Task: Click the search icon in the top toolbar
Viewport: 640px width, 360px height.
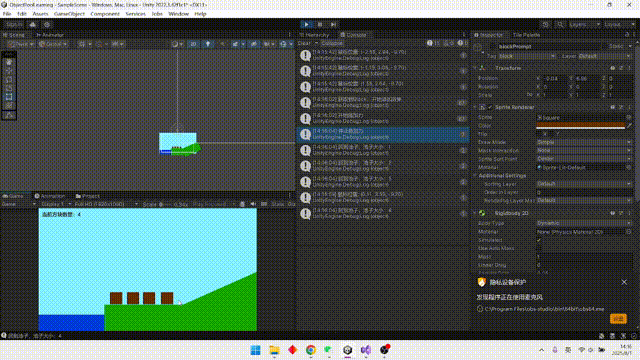Action: [560, 25]
